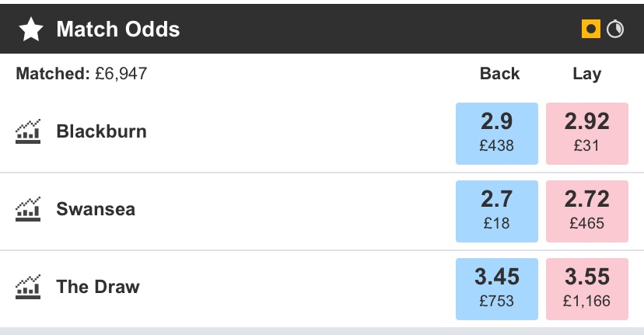Viewport: 644px width, 335px height.
Task: Back Swansea at 2.7
Action: click(x=497, y=211)
